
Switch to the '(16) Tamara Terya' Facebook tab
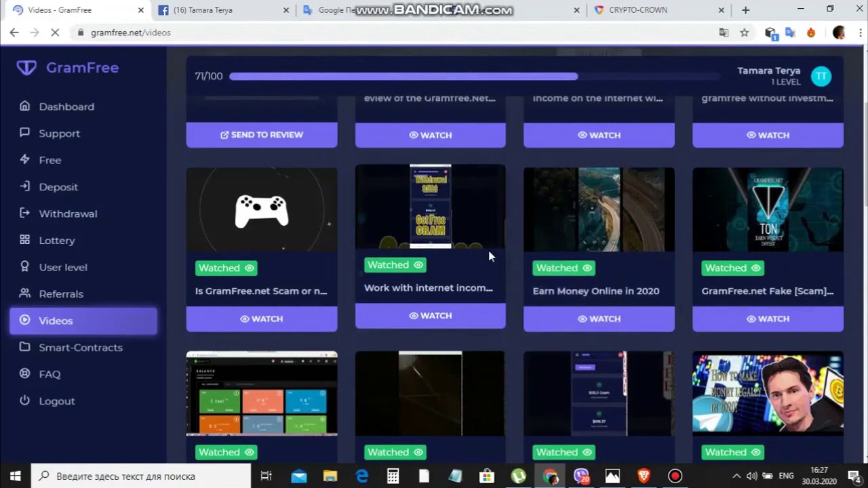[222, 10]
